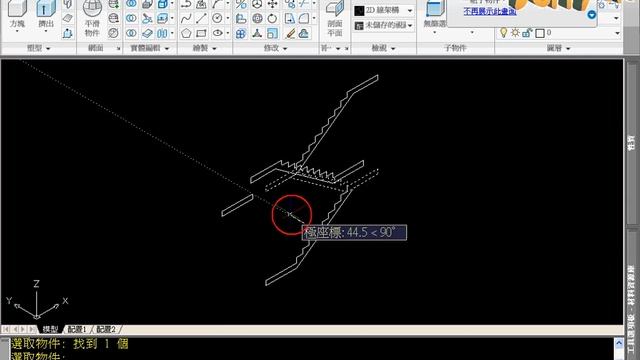Open the dropdown arrow under 方塊
Image resolution: width=640 pixels, height=360 pixels.
pos(17,31)
